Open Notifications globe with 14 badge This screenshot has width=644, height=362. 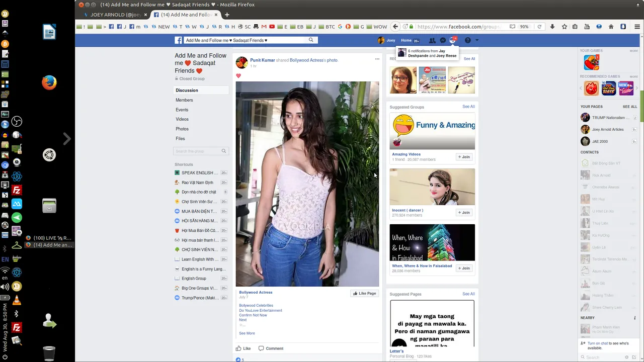(x=453, y=40)
